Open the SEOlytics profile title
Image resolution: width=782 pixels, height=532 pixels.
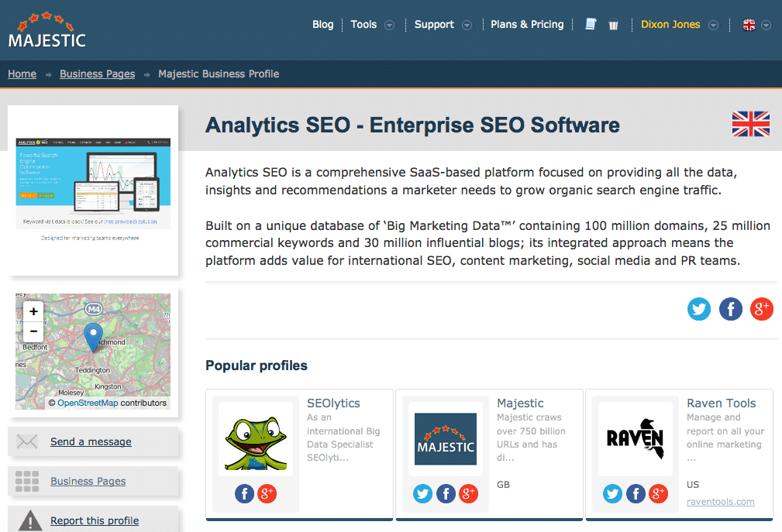pos(333,403)
